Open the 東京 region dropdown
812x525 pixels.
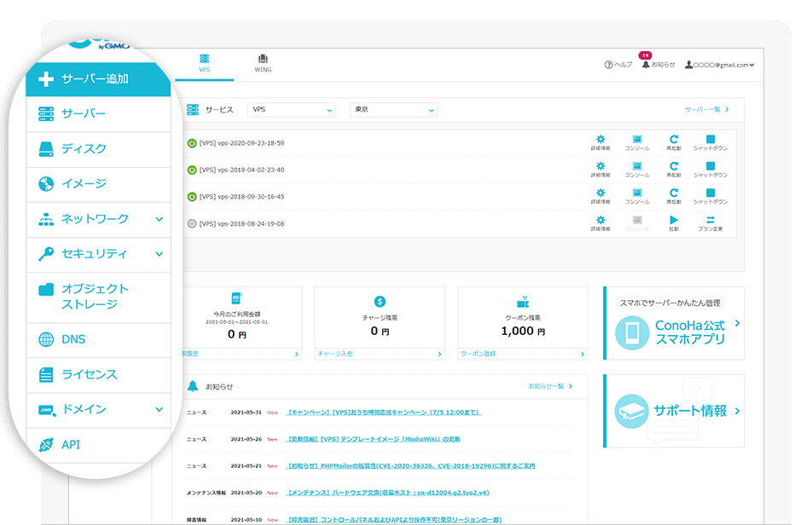tap(393, 110)
